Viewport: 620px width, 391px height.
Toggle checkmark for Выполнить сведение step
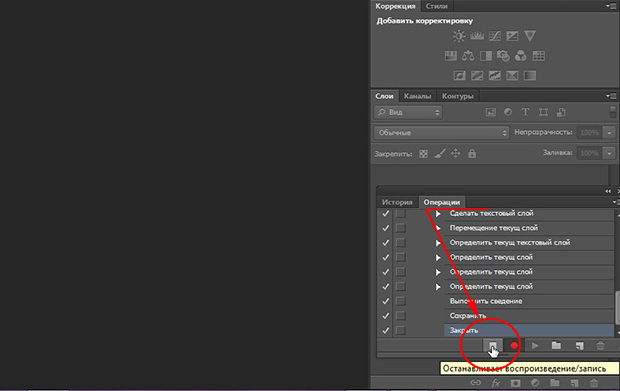click(386, 301)
